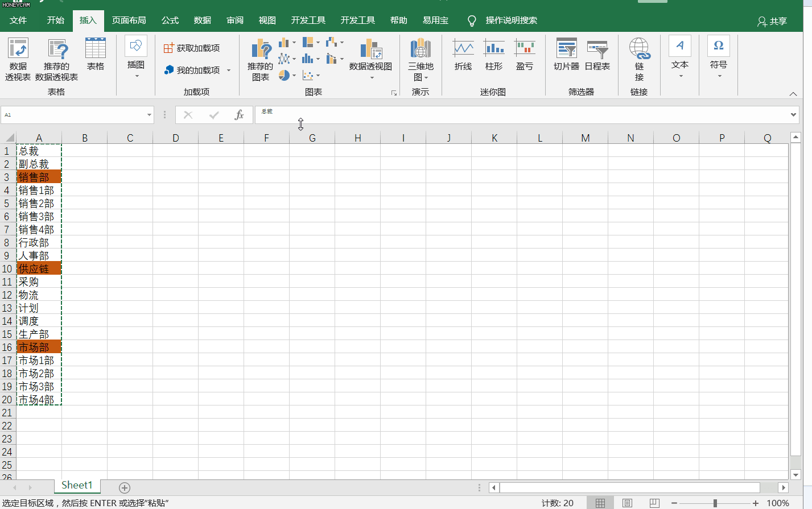Image resolution: width=812 pixels, height=509 pixels.
Task: Expand the pie chart dropdown arrow
Action: click(294, 75)
